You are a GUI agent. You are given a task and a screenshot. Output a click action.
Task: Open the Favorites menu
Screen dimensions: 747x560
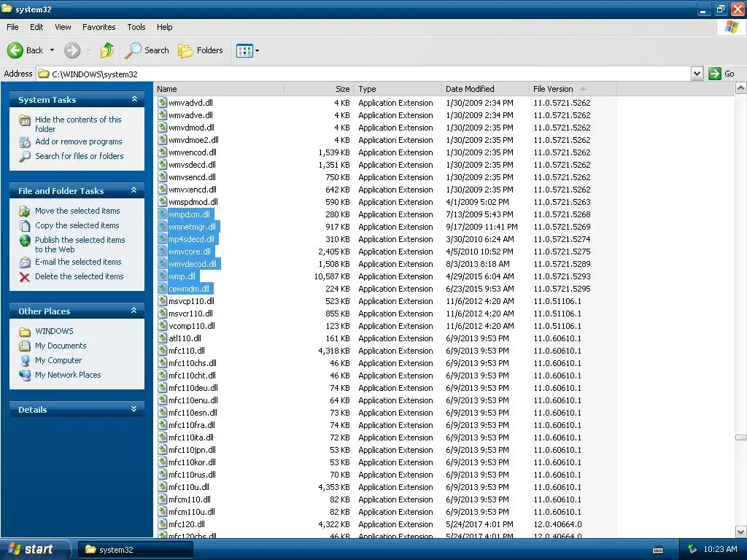pyautogui.click(x=98, y=27)
